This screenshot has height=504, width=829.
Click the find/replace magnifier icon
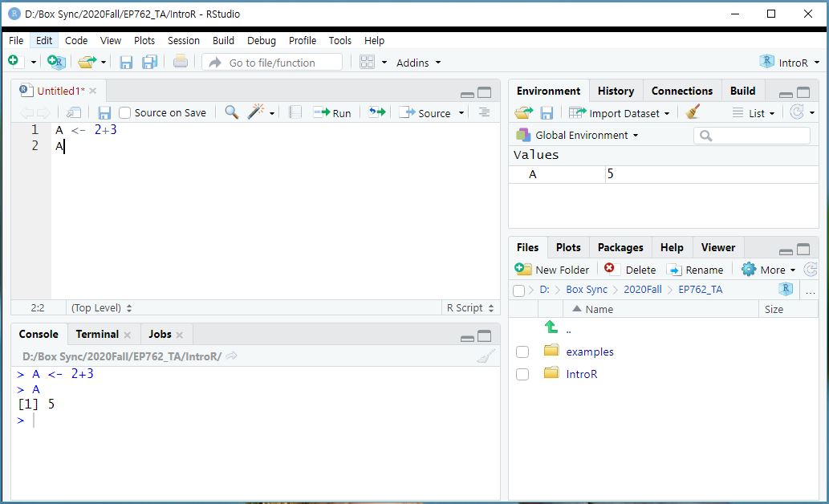coord(231,112)
